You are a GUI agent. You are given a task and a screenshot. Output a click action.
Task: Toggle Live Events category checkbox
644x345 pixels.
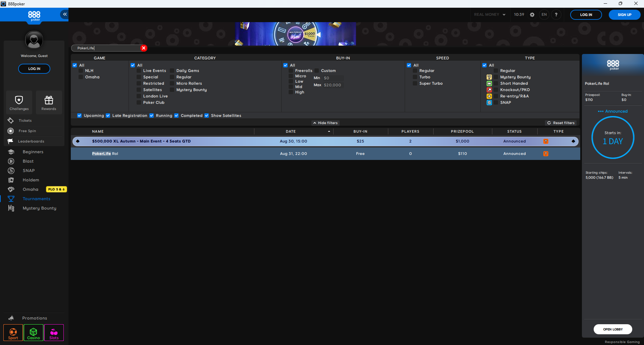tap(139, 71)
